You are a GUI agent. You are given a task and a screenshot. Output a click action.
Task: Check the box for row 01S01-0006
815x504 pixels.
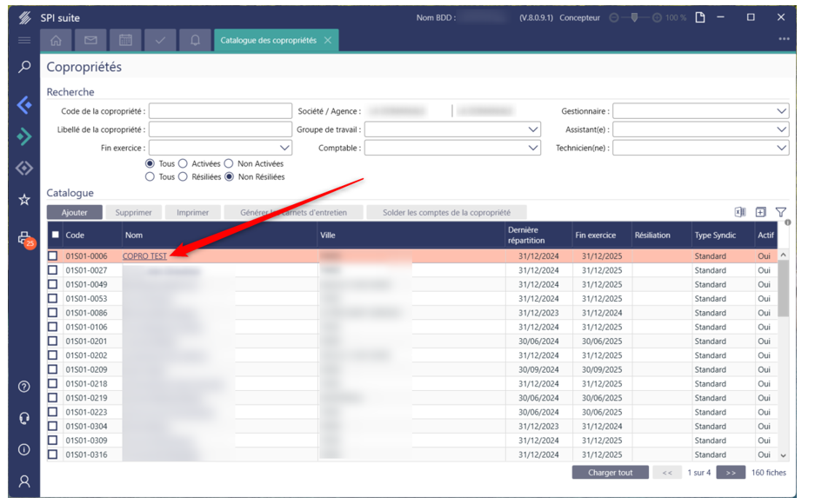pyautogui.click(x=52, y=255)
